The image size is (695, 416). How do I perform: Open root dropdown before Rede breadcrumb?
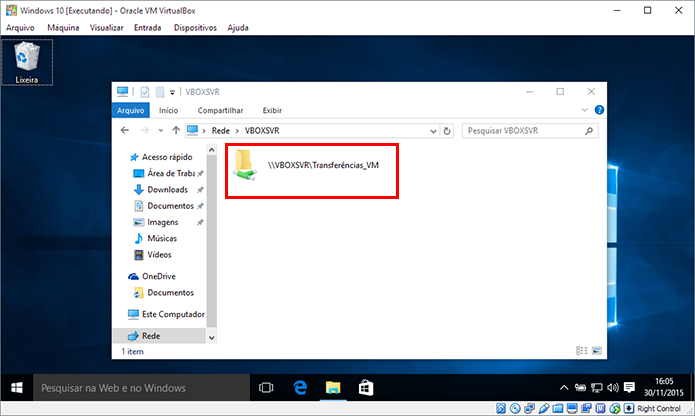pyautogui.click(x=204, y=131)
